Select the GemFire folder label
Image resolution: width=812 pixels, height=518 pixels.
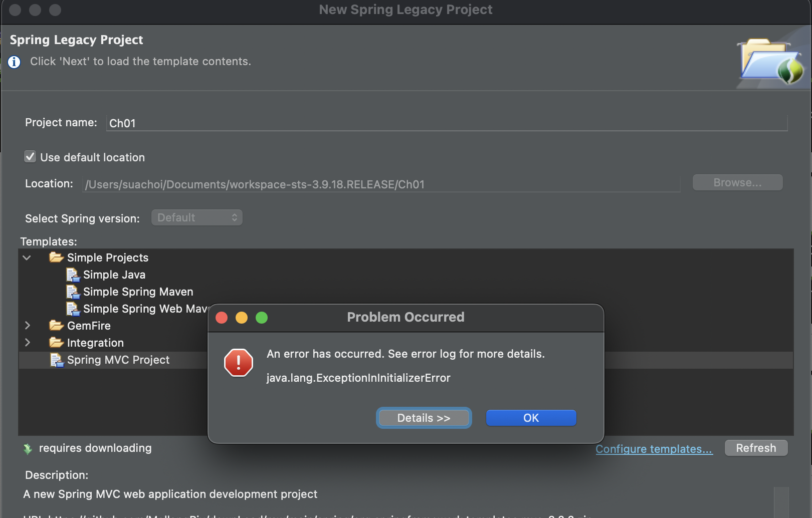click(x=89, y=326)
